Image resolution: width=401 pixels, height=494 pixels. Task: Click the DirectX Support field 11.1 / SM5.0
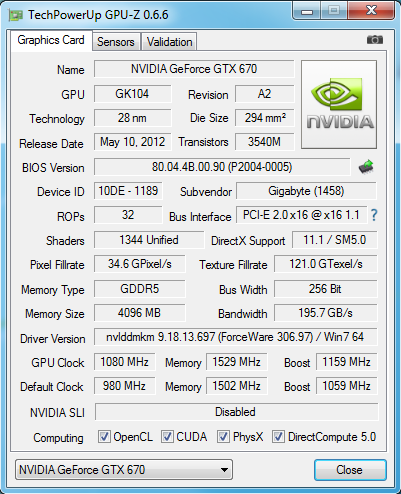(x=335, y=240)
